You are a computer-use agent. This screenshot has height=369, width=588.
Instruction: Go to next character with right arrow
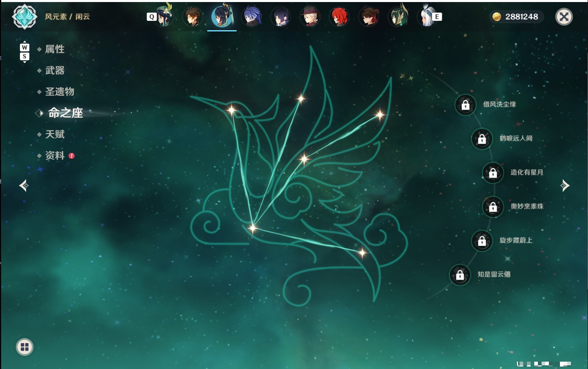(x=565, y=186)
